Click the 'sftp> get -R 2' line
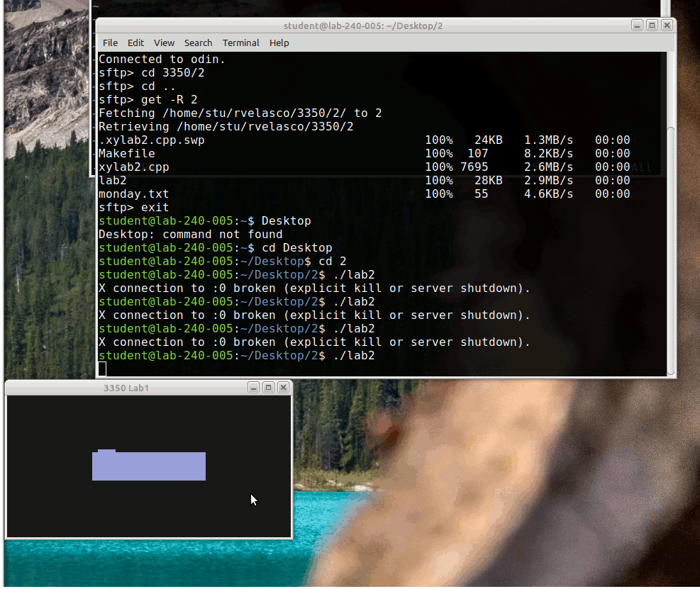Screen dimensions: 700x589 click(x=148, y=99)
